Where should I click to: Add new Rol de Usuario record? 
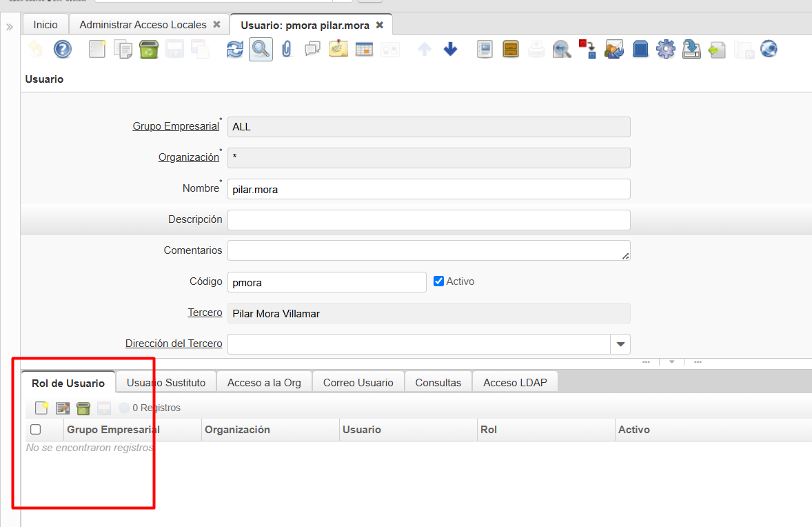tap(41, 408)
